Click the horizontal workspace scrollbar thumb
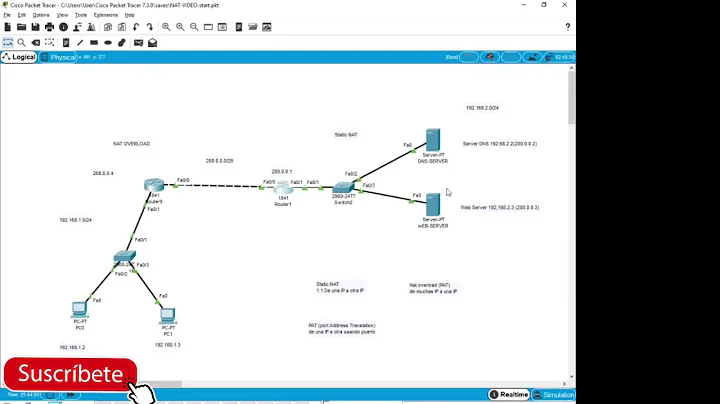 (x=158, y=384)
